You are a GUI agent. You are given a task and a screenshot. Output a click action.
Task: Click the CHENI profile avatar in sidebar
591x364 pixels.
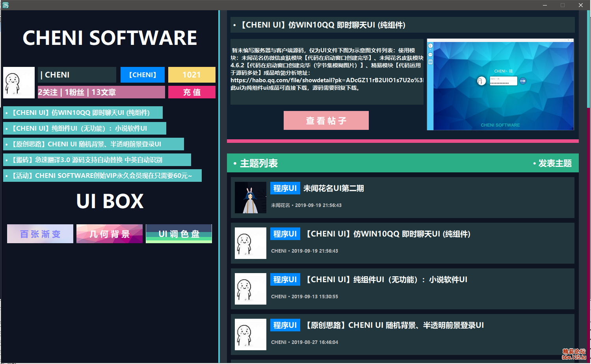tap(19, 83)
